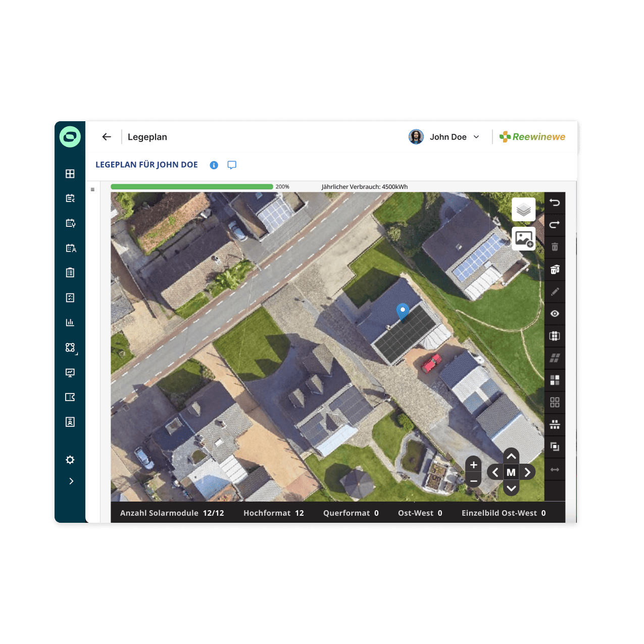Click the back arrow next to Legeplan
Image resolution: width=644 pixels, height=644 pixels.
tap(106, 137)
